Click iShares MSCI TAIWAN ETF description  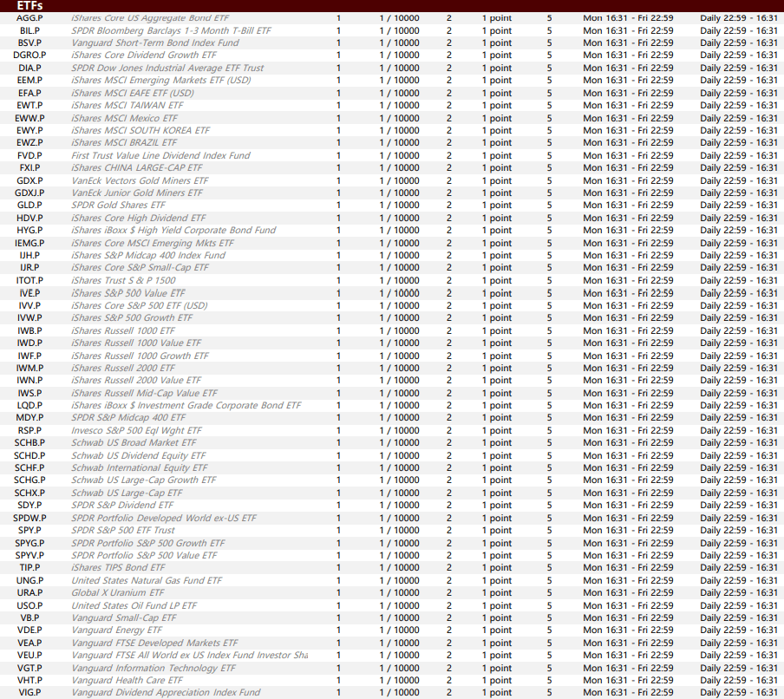127,105
